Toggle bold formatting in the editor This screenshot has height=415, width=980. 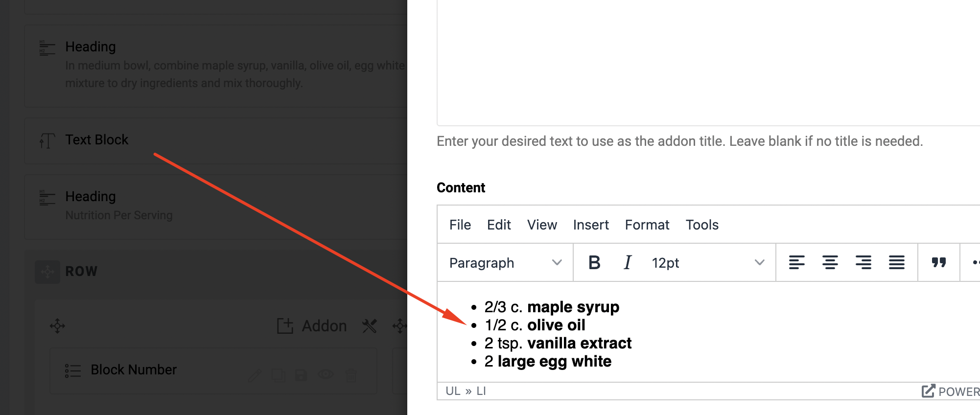pyautogui.click(x=594, y=263)
